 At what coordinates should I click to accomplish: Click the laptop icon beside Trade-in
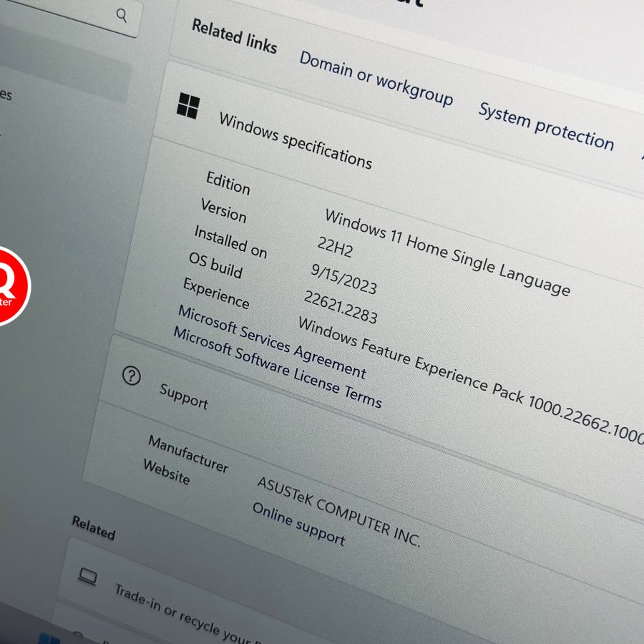pyautogui.click(x=88, y=577)
